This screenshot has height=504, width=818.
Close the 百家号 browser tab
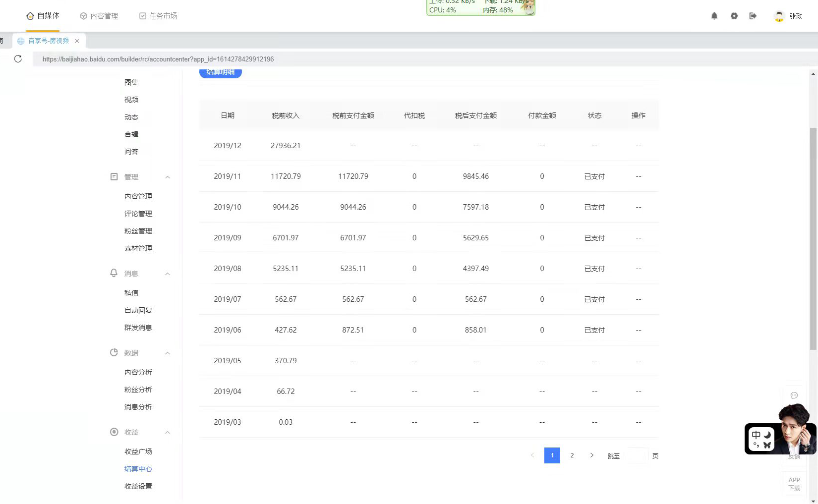pos(77,41)
